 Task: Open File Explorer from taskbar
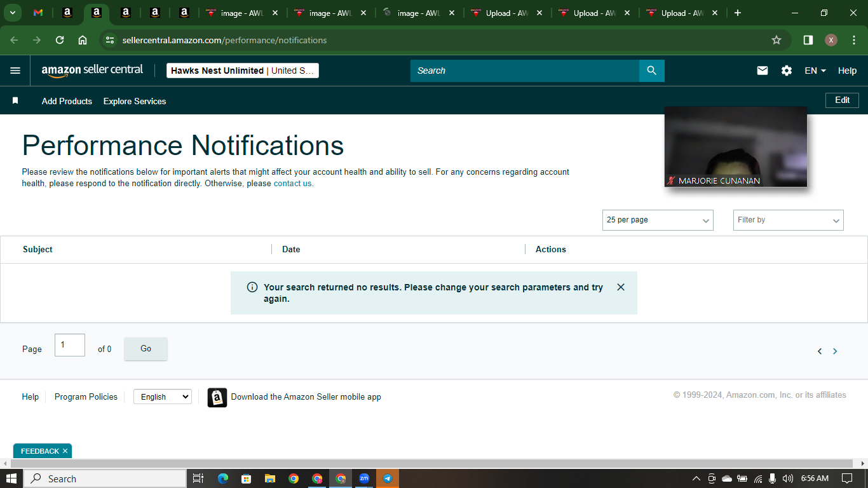(x=269, y=478)
